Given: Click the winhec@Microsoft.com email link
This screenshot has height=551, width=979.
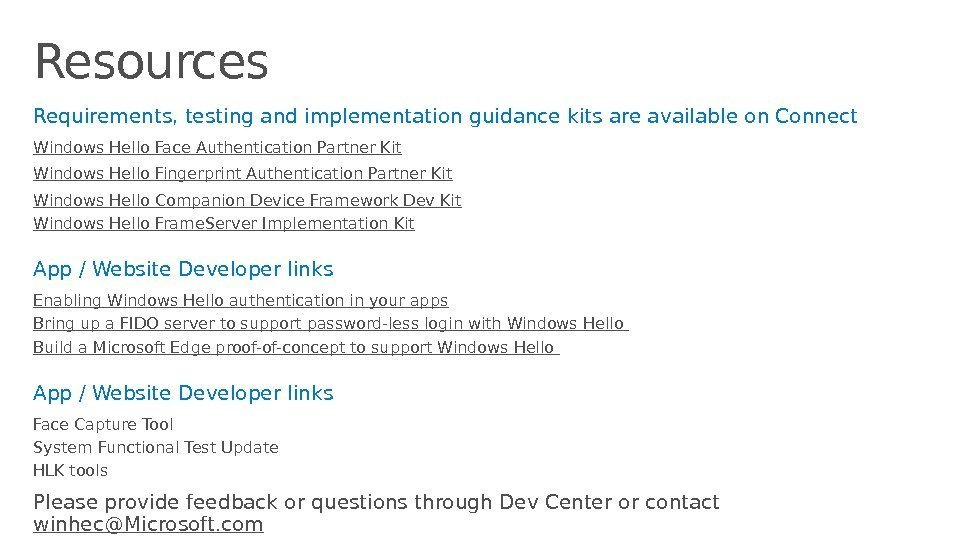Looking at the screenshot, I should coord(148,525).
